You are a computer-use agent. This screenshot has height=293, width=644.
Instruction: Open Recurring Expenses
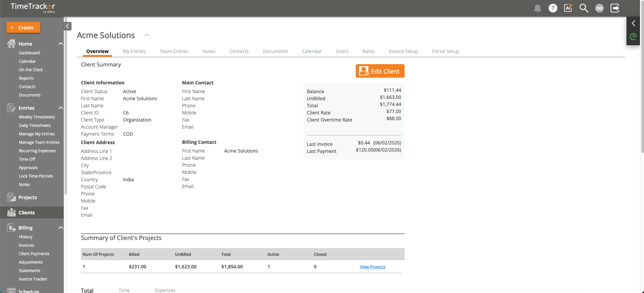click(x=37, y=151)
